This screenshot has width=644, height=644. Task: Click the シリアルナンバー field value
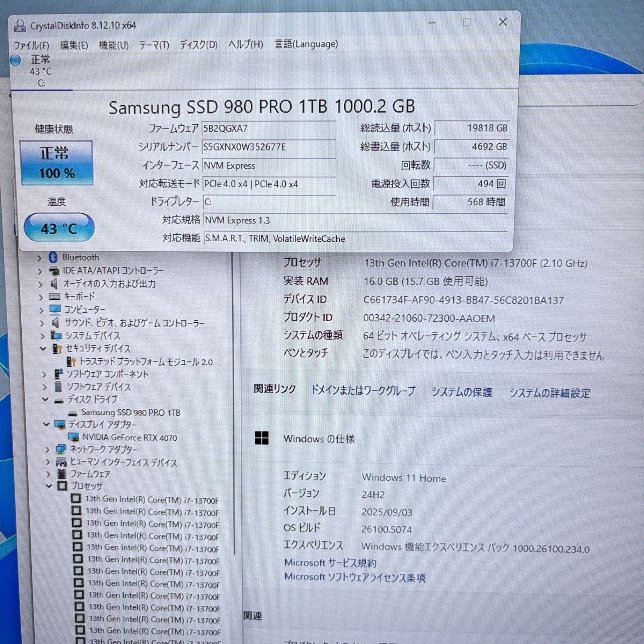[x=268, y=147]
